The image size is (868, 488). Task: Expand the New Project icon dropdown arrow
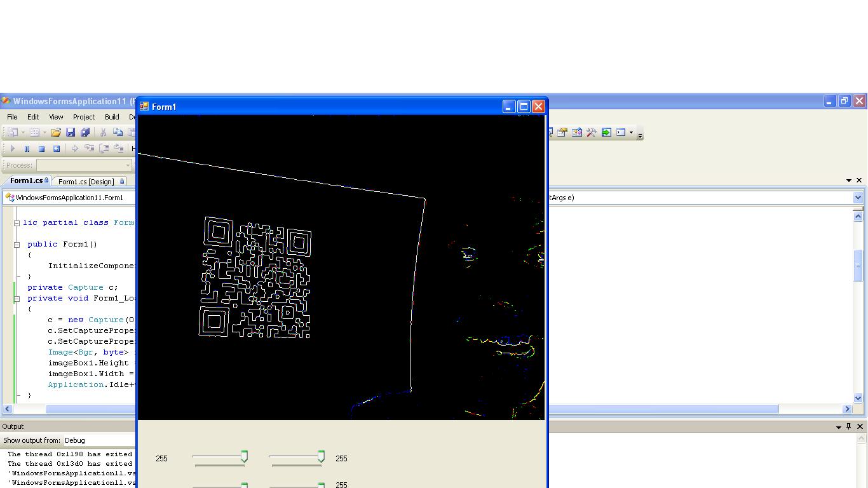pos(23,133)
